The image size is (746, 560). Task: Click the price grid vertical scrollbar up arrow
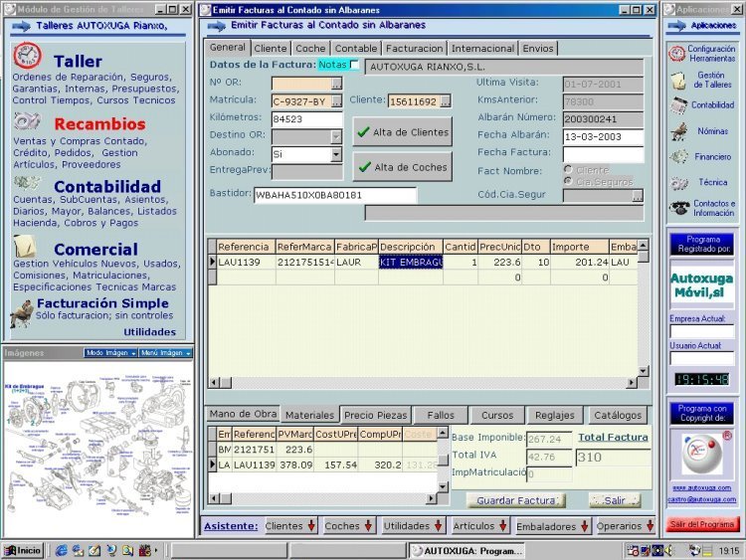point(443,433)
